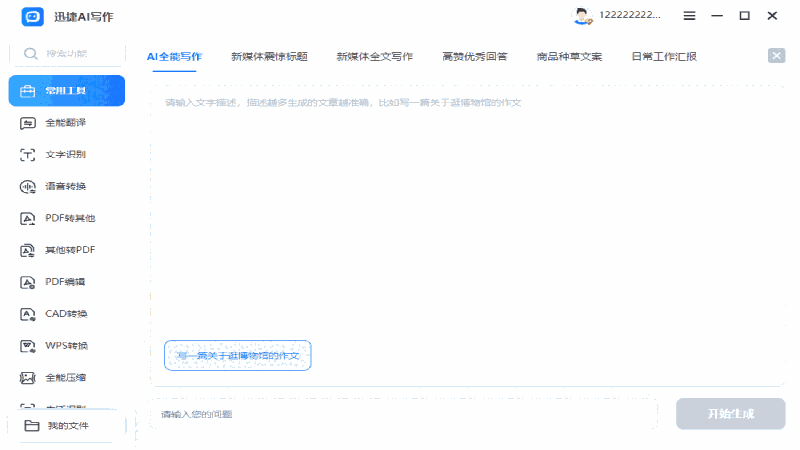Click the 迅捷AI写作 app logo icon
This screenshot has width=800, height=450.
32,17
